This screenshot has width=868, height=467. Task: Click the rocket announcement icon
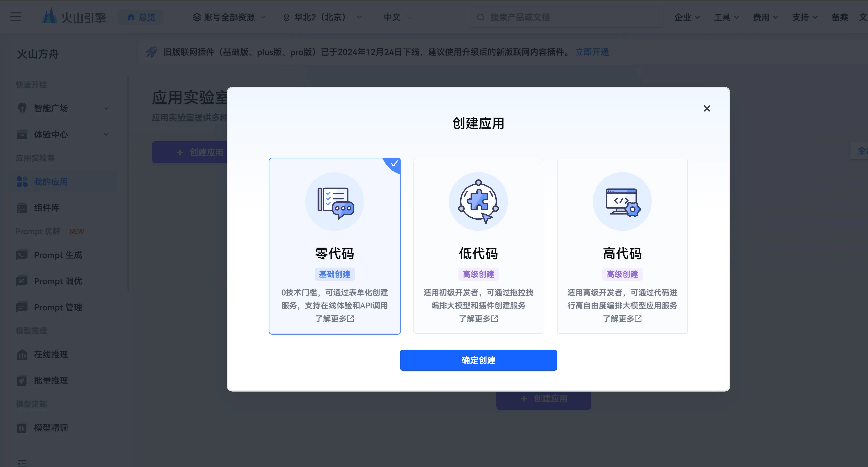tap(152, 52)
